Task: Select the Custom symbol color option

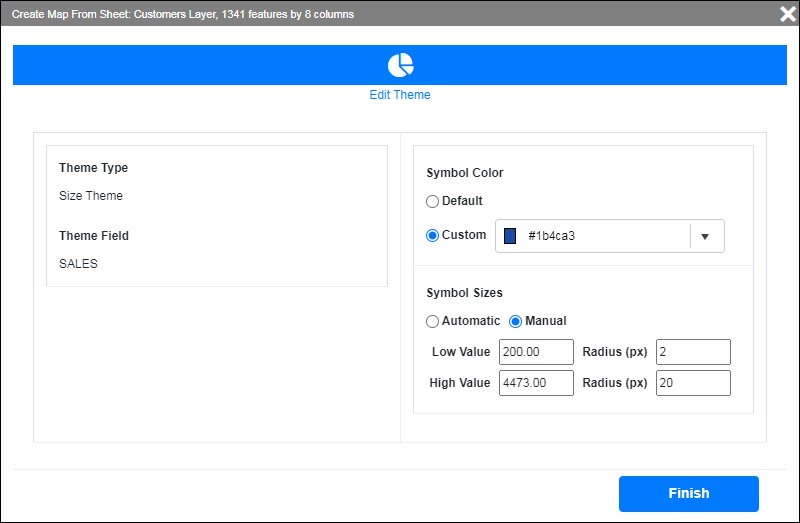Action: tap(432, 235)
